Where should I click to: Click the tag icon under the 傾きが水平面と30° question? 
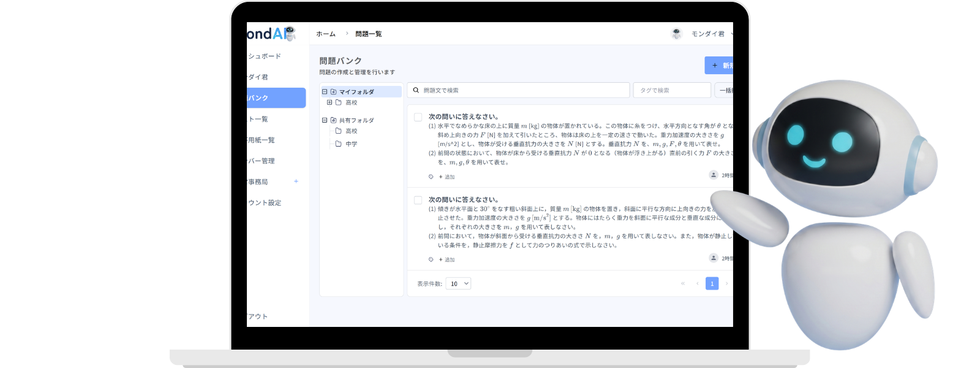(x=431, y=259)
